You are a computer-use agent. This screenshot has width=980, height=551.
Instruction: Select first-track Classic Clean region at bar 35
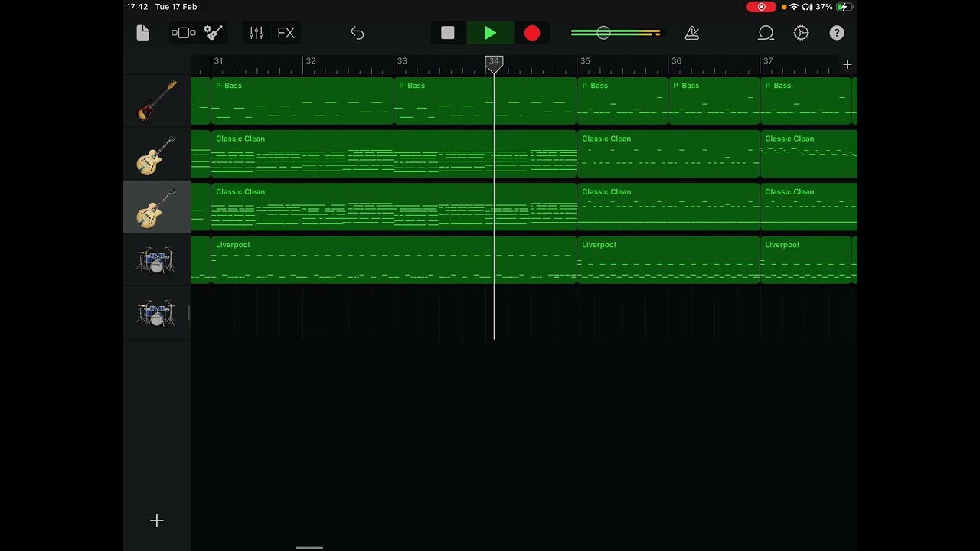pyautogui.click(x=668, y=154)
